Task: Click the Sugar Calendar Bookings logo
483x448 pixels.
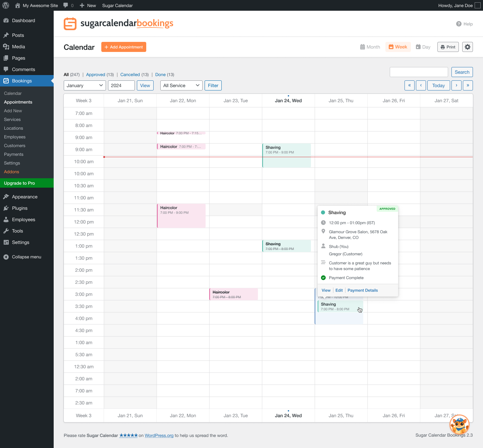Action: [x=118, y=23]
